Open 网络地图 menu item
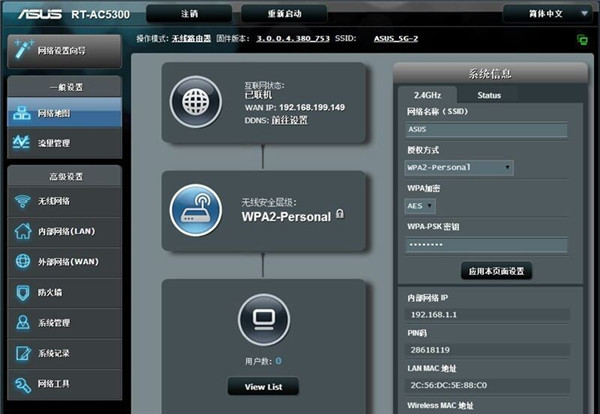600x414 pixels. (64, 113)
